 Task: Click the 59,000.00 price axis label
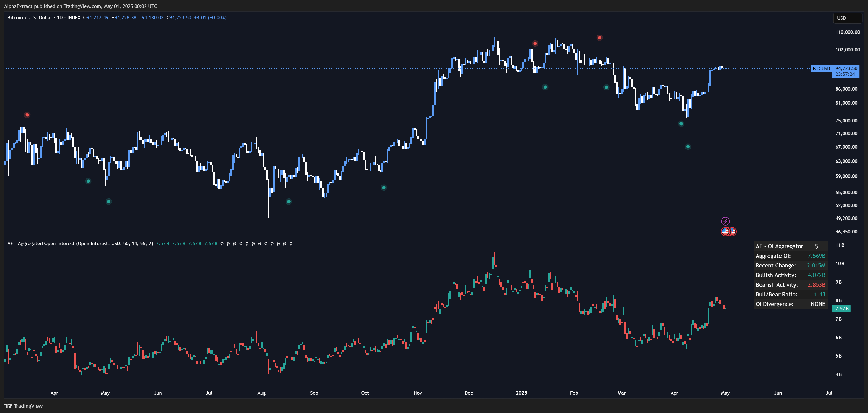coord(846,176)
